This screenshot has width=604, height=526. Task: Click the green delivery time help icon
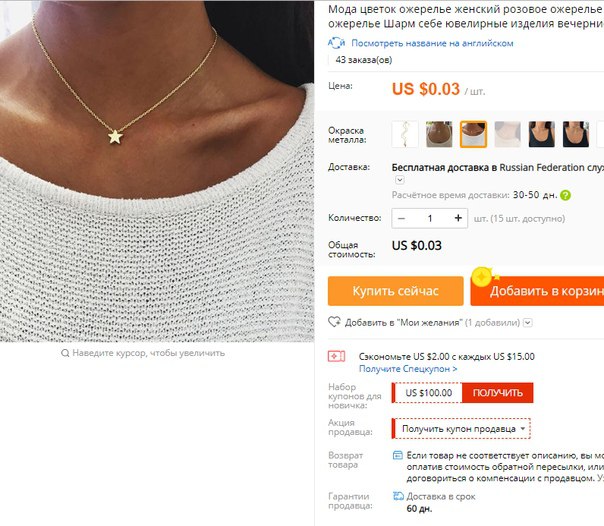point(565,195)
